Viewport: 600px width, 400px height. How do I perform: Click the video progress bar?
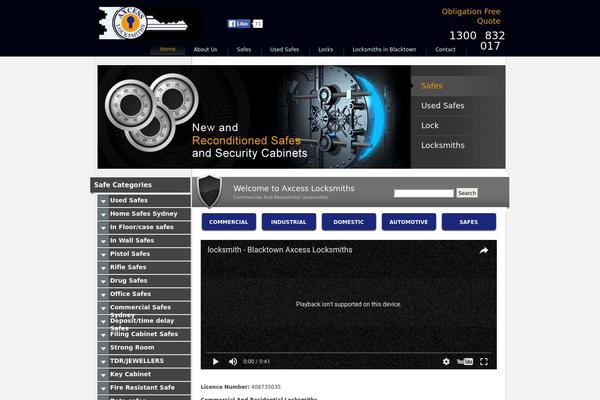pos(348,351)
